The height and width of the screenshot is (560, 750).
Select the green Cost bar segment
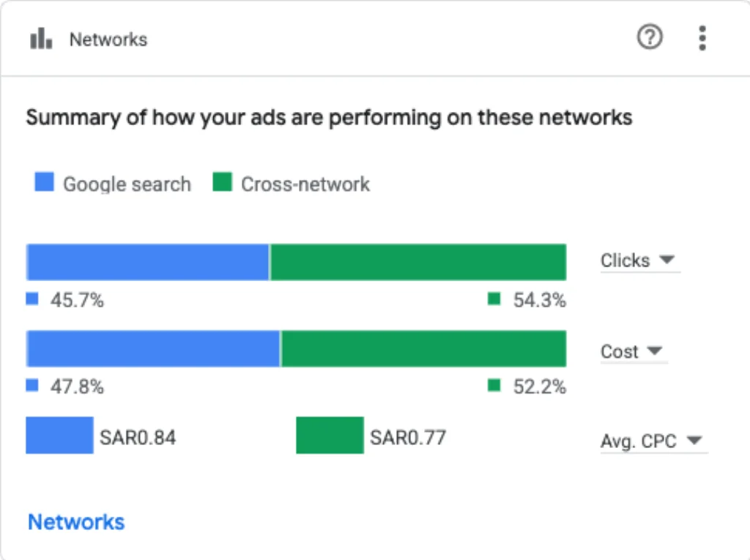coord(424,348)
